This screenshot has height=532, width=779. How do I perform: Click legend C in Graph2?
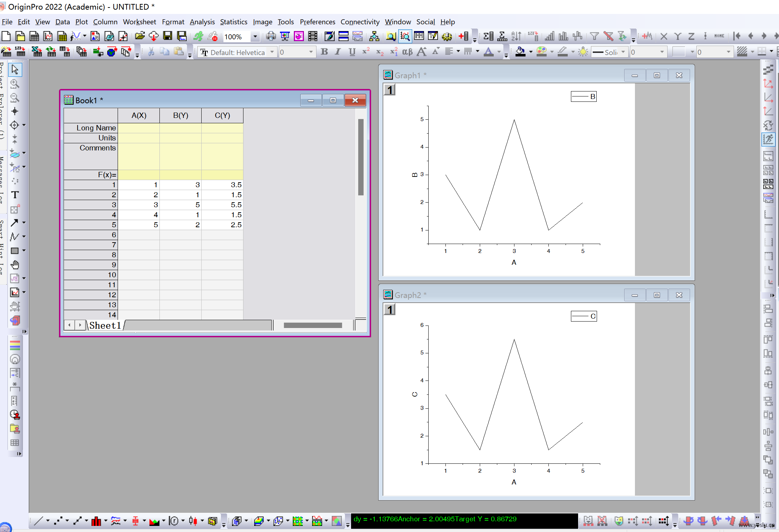coord(583,316)
